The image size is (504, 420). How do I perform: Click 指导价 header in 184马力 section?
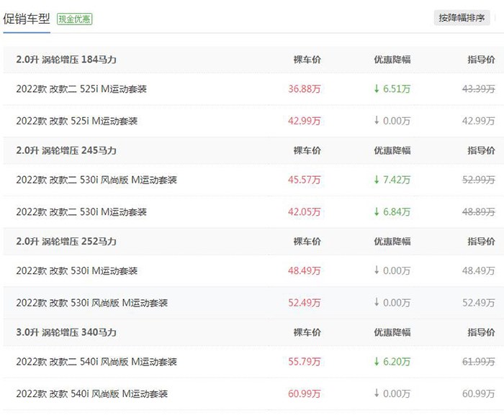pos(481,60)
